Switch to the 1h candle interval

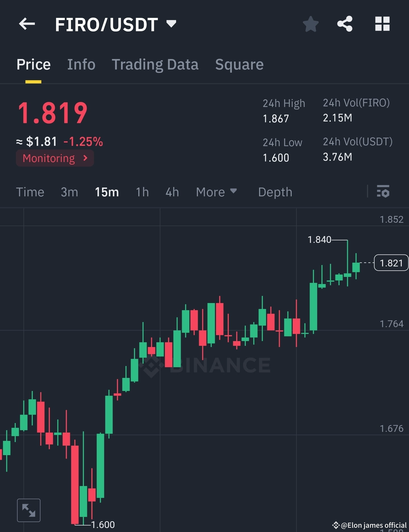click(x=142, y=192)
